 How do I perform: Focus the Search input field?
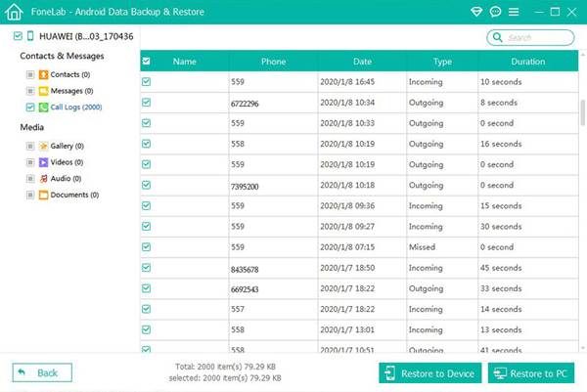(x=530, y=37)
